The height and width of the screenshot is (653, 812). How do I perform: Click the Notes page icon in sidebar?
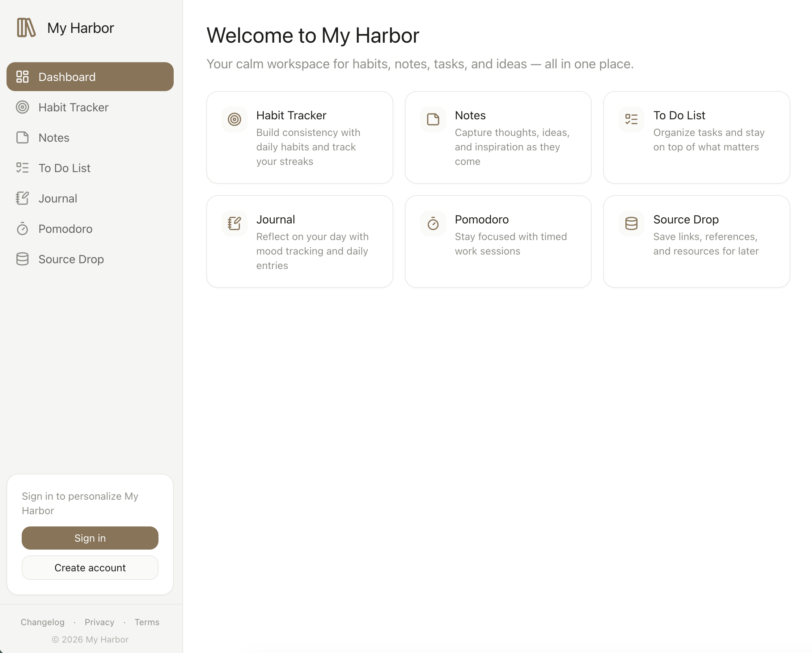tap(22, 138)
